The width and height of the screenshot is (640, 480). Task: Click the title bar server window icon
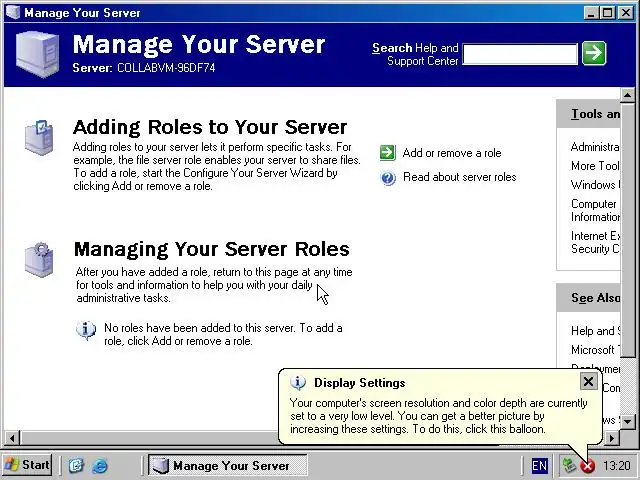click(13, 12)
